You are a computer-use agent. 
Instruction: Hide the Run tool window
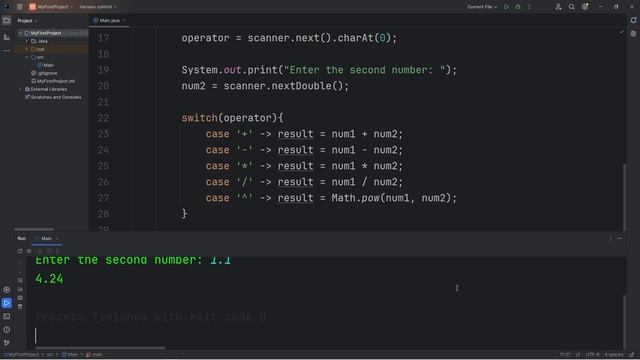pyautogui.click(x=620, y=238)
